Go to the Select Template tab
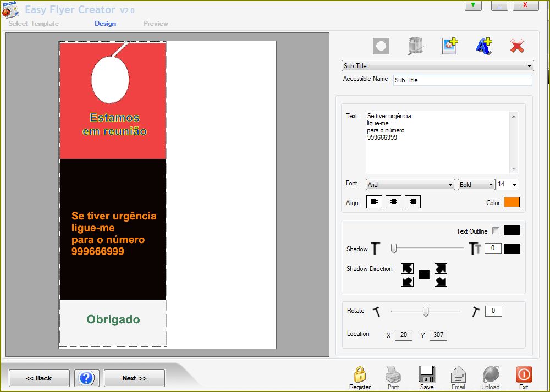 (34, 24)
